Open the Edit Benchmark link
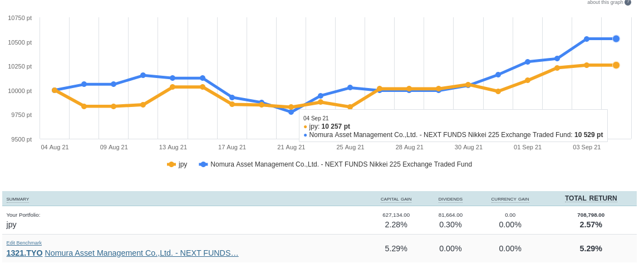 (24, 243)
